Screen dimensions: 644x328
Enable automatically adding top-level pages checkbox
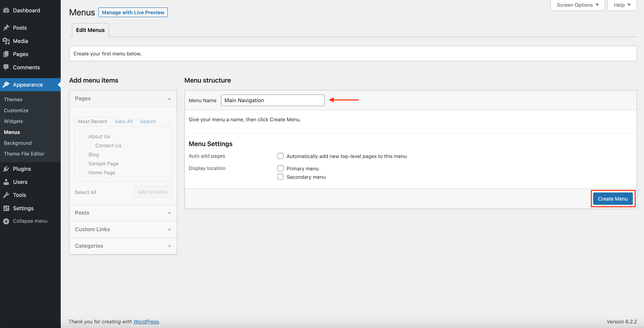280,156
